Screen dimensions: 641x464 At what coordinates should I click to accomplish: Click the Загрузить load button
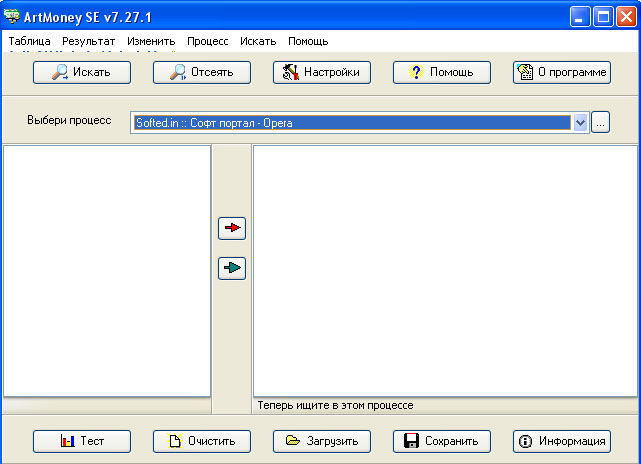[x=322, y=441]
